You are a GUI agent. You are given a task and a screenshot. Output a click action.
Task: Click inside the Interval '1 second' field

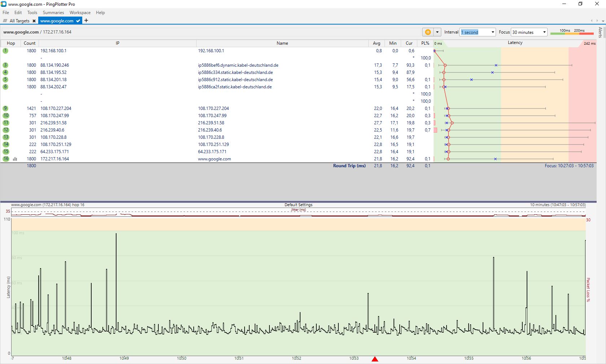pyautogui.click(x=475, y=32)
